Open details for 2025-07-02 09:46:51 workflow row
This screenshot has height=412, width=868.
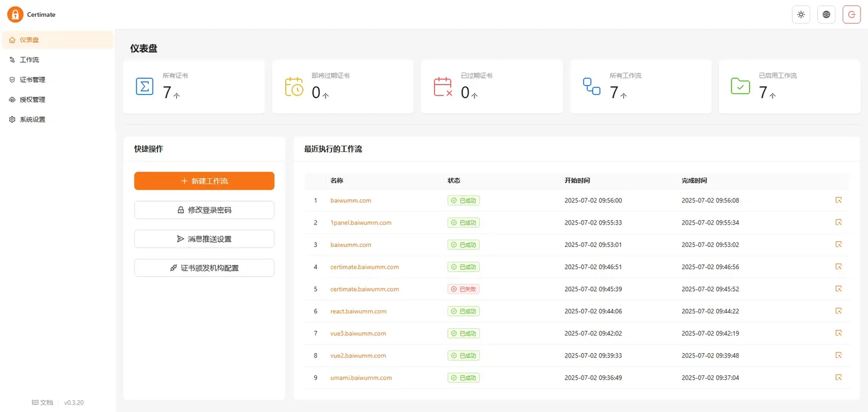(838, 267)
